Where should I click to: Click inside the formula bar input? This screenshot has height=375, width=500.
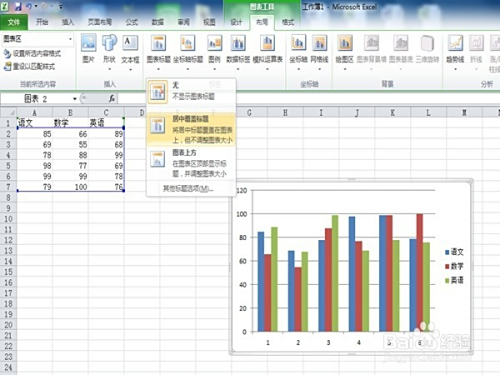(308, 98)
